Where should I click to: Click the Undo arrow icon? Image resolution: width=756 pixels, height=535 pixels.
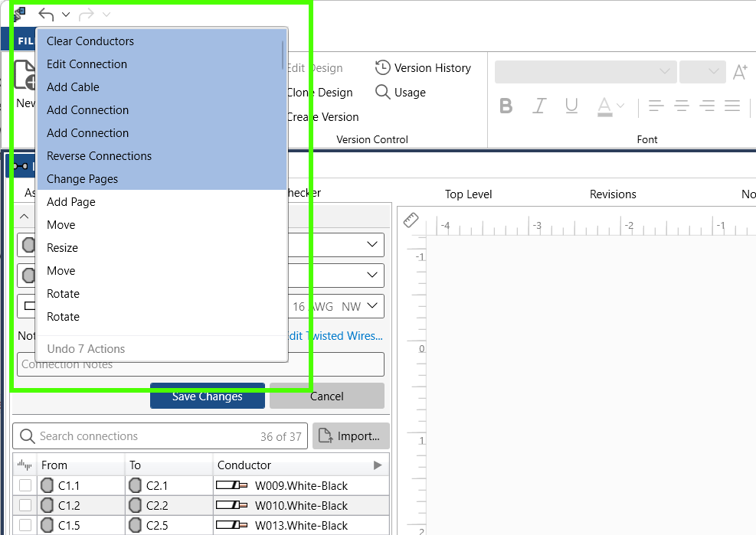click(46, 15)
